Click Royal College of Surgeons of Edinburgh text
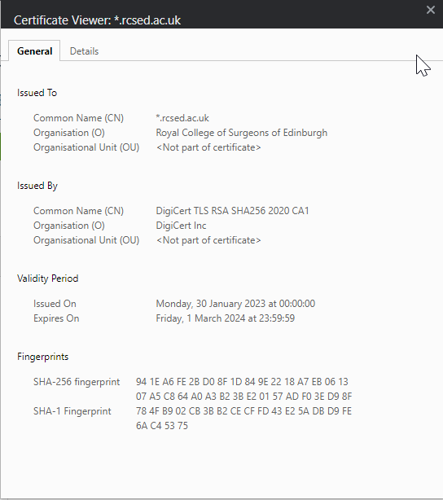Image resolution: width=443 pixels, height=500 pixels. pos(241,133)
